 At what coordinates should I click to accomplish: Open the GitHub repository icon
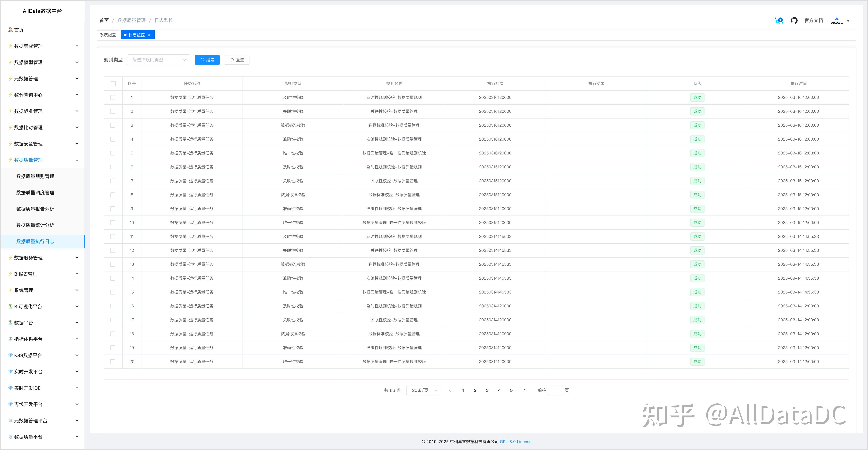(x=794, y=21)
